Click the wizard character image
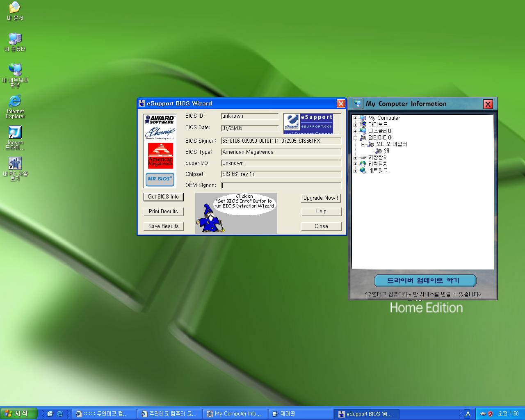Image resolution: width=525 pixels, height=420 pixels. tap(211, 217)
